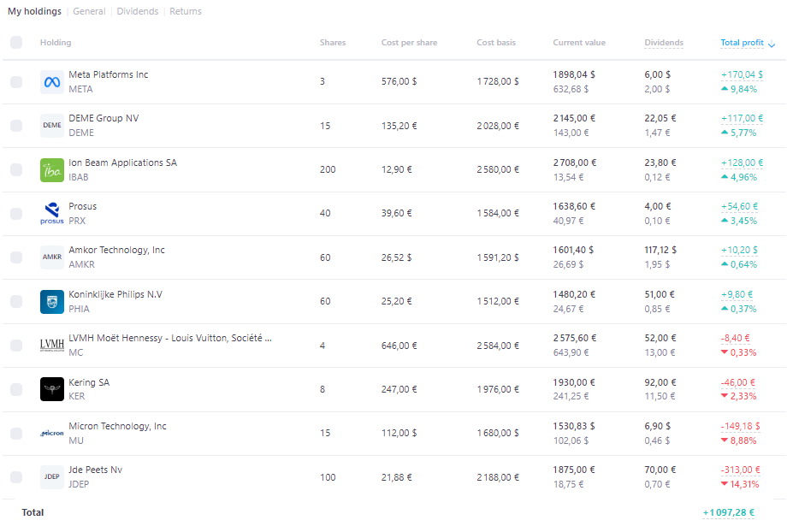Image resolution: width=793 pixels, height=532 pixels.
Task: Click the Prosus logo icon
Action: (x=52, y=214)
